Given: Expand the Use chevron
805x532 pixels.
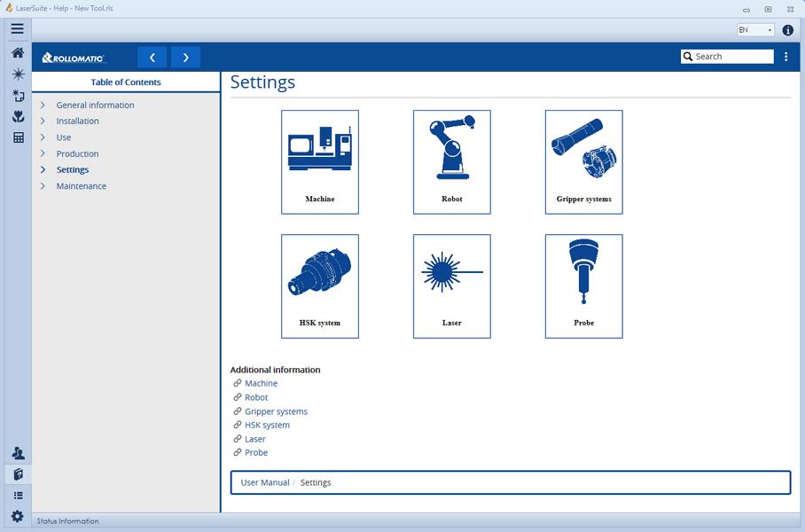Looking at the screenshot, I should click(43, 137).
